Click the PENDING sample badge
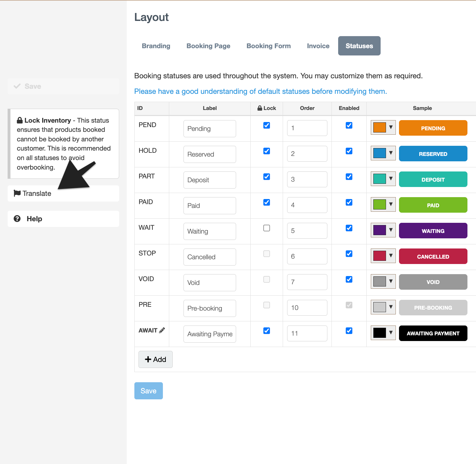Screen dimensions: 476x464 pyautogui.click(x=433, y=128)
